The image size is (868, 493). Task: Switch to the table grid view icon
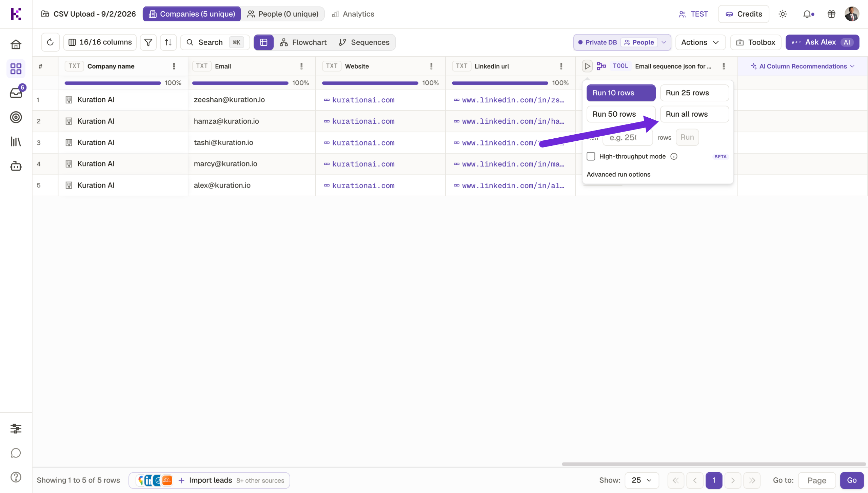[264, 42]
